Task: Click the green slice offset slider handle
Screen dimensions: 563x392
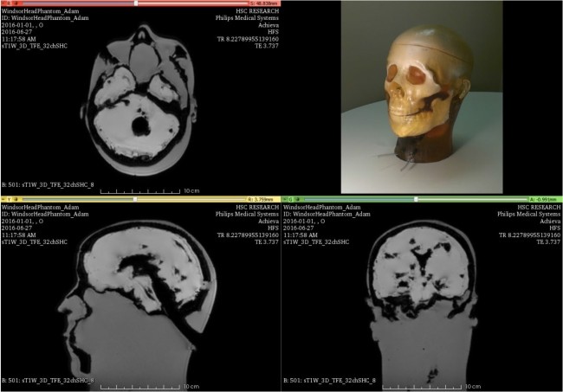Action: [416, 199]
